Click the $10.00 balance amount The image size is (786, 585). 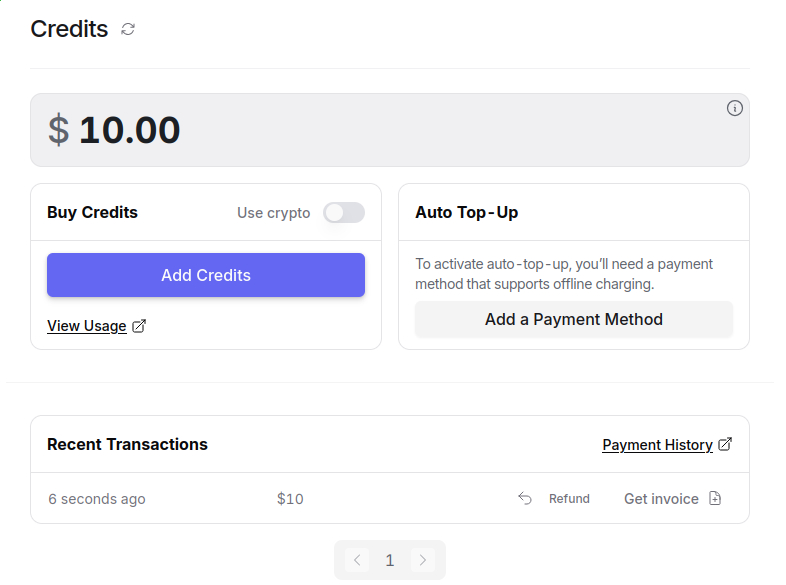click(x=129, y=130)
